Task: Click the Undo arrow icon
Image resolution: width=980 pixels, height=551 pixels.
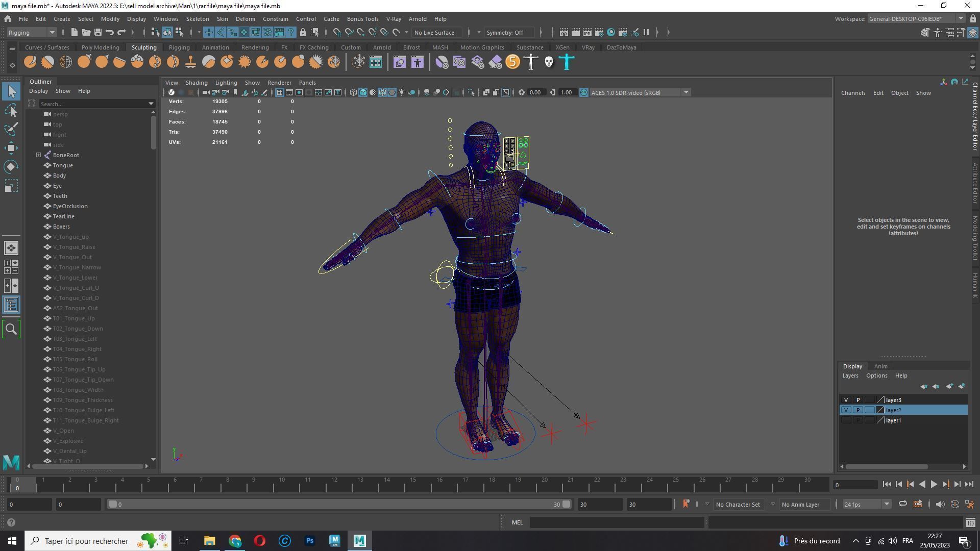Action: coord(109,32)
